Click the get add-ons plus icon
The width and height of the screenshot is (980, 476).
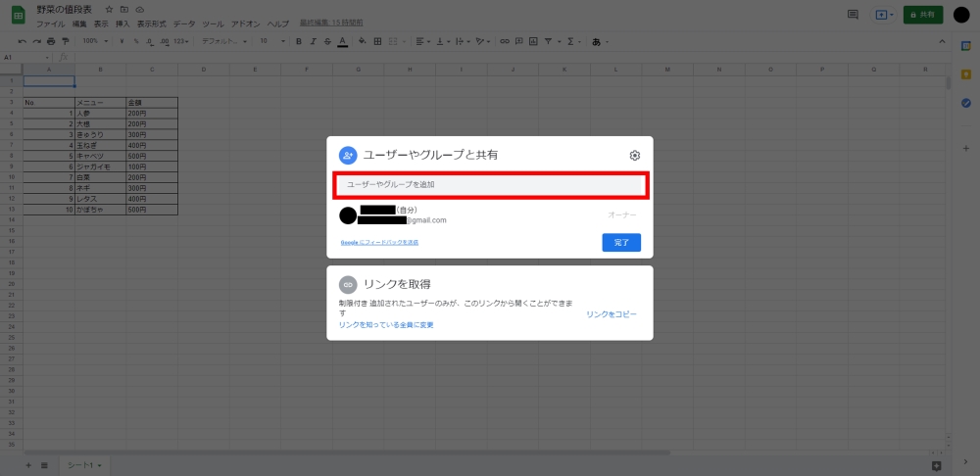[x=965, y=149]
